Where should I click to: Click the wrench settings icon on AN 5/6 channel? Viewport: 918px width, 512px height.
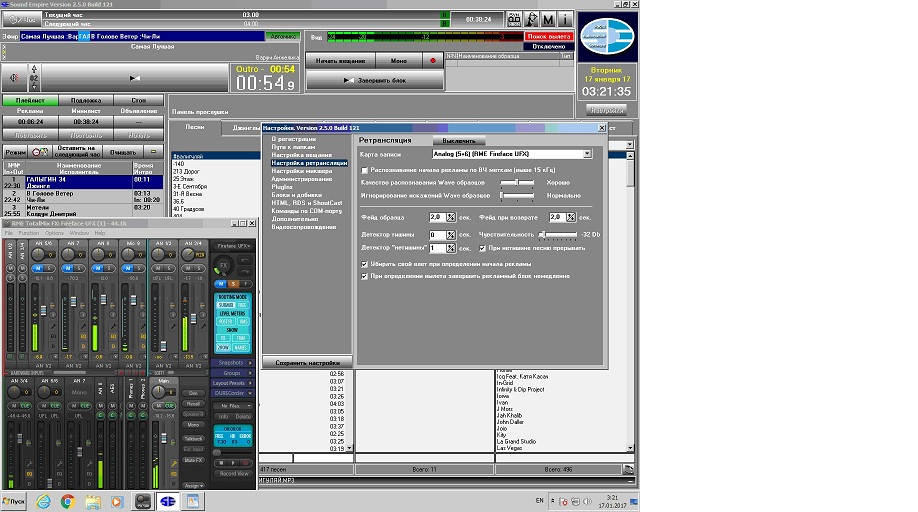(53, 327)
